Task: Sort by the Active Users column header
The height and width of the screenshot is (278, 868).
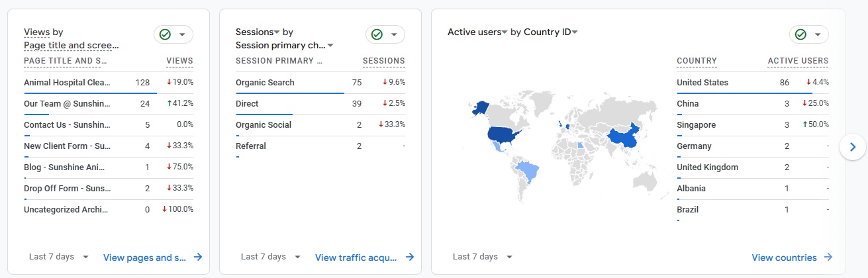Action: coord(798,61)
